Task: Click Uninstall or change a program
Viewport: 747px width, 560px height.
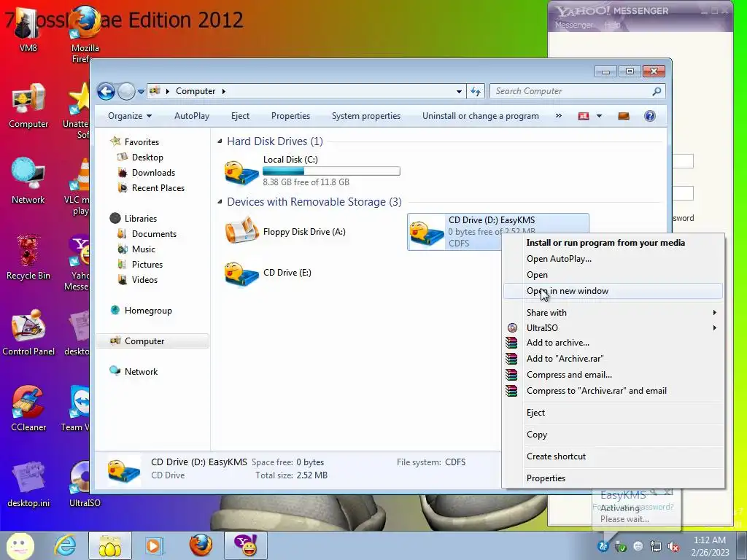Action: click(480, 116)
